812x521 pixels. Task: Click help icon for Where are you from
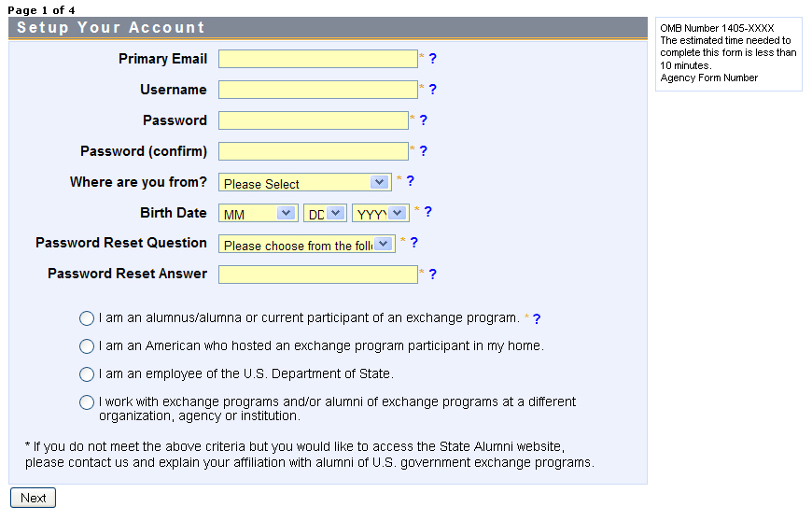pyautogui.click(x=410, y=181)
